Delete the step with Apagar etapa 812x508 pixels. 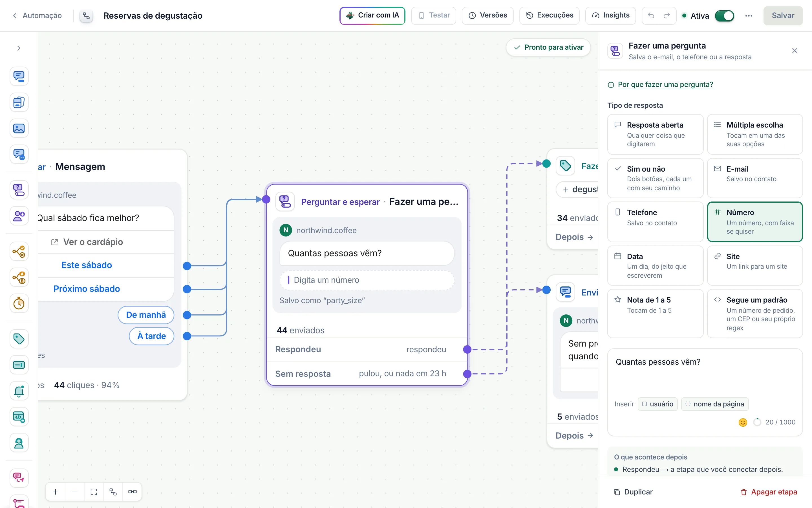(769, 492)
